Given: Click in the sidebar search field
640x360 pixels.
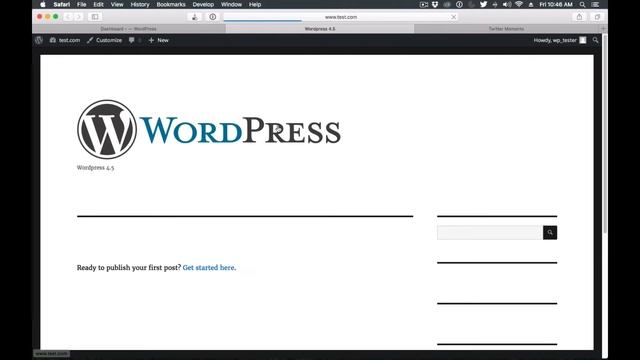Looking at the screenshot, I should tap(490, 233).
